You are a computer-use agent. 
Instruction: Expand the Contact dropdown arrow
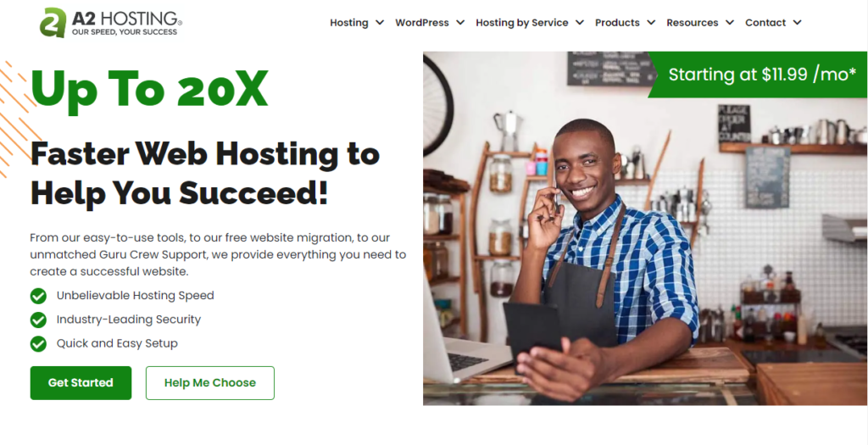[x=797, y=23]
